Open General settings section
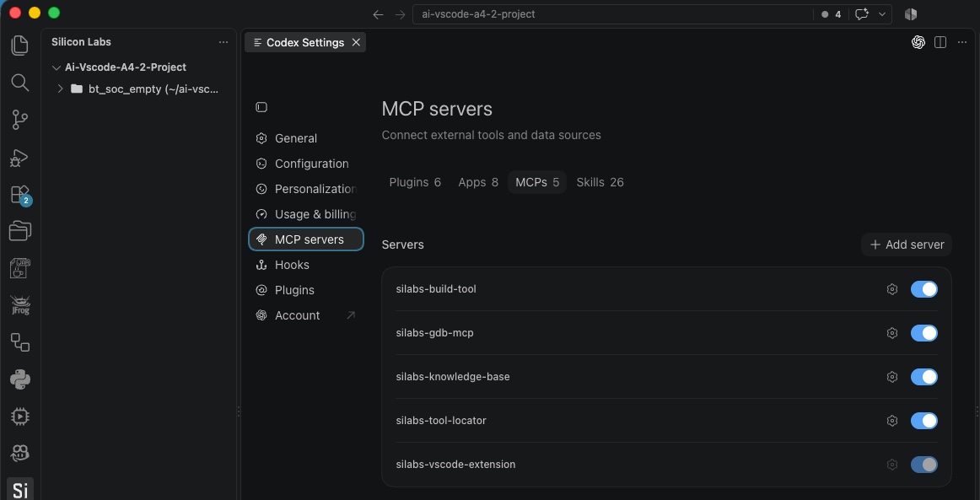 pos(306,138)
